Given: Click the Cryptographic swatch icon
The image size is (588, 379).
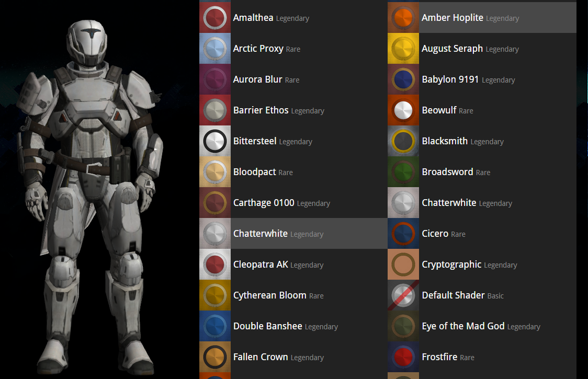Looking at the screenshot, I should [x=403, y=264].
